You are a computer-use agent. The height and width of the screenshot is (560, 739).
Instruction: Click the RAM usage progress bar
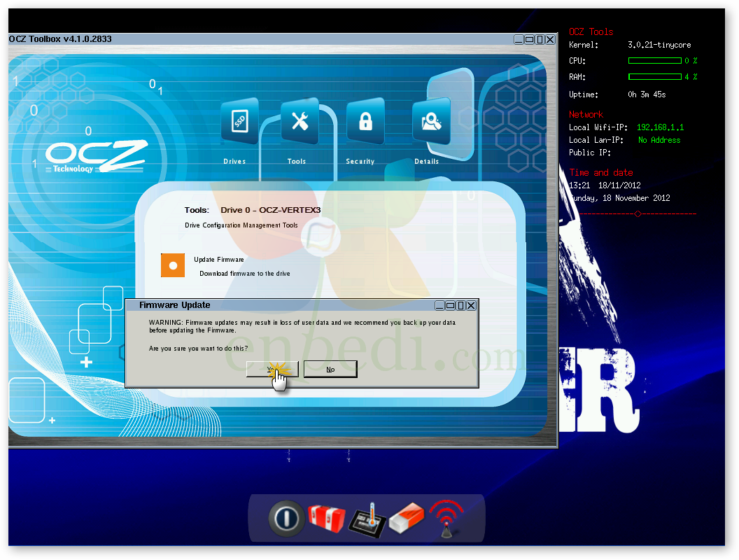click(654, 77)
